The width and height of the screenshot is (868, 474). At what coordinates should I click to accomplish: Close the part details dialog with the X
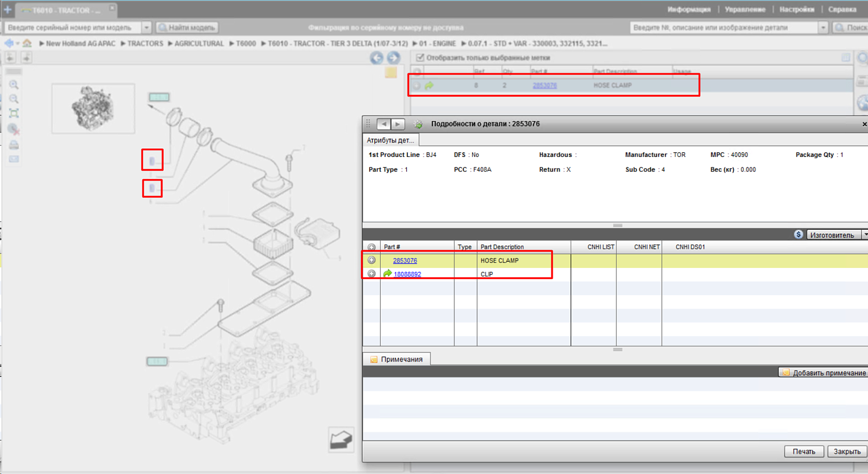pos(865,124)
